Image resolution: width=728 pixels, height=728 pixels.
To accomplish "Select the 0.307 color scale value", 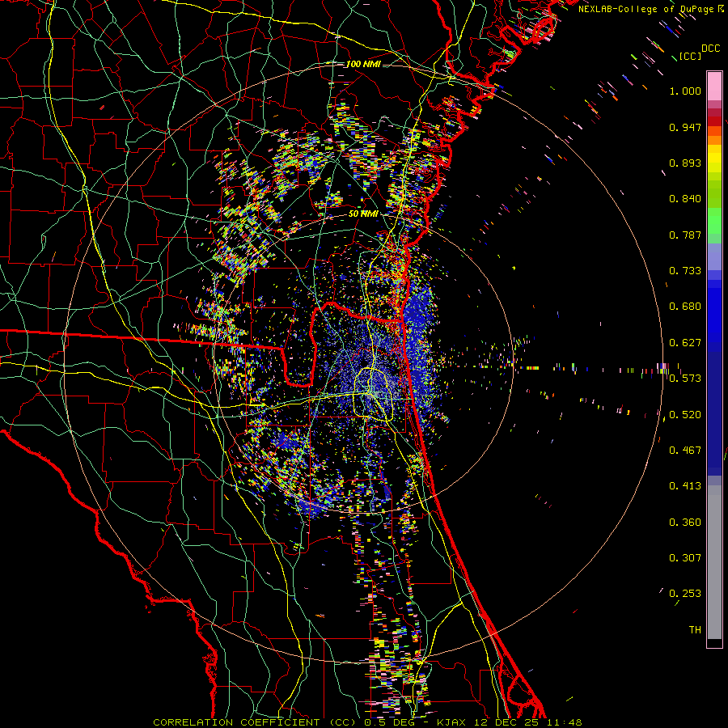I will tap(685, 558).
